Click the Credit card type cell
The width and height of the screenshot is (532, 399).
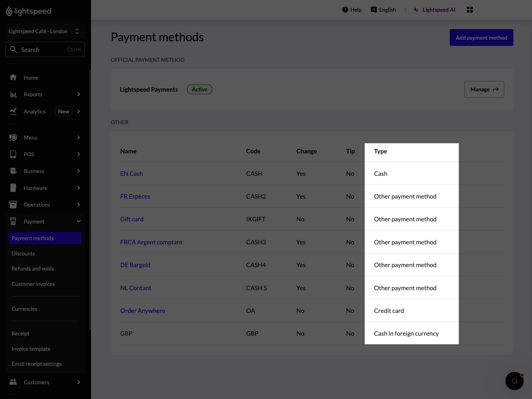point(389,311)
